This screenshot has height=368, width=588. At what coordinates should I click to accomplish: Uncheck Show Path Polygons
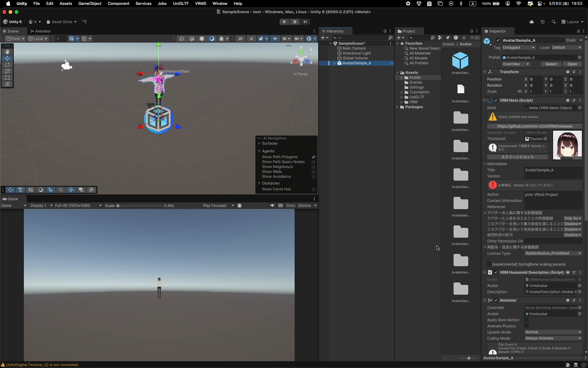coord(314,157)
